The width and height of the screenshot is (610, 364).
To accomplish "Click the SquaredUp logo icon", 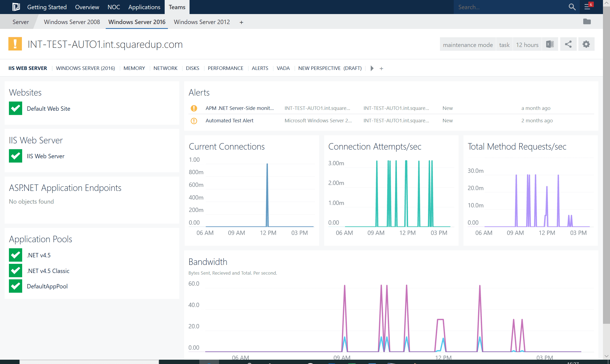I will point(16,7).
